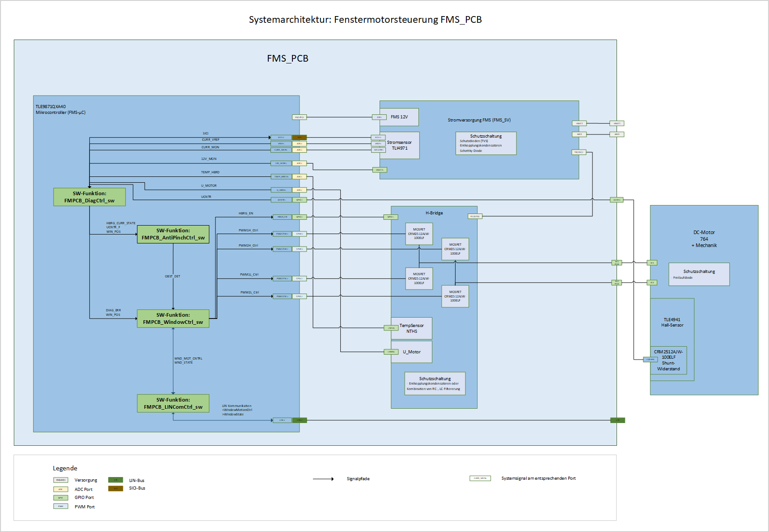Click the VS(12V) port on H-Bridge

475,216
